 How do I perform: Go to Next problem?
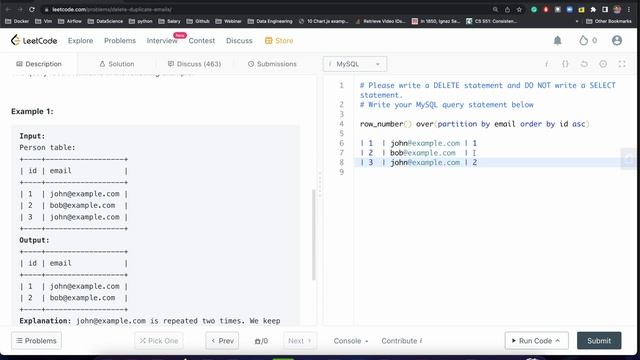[x=300, y=340]
